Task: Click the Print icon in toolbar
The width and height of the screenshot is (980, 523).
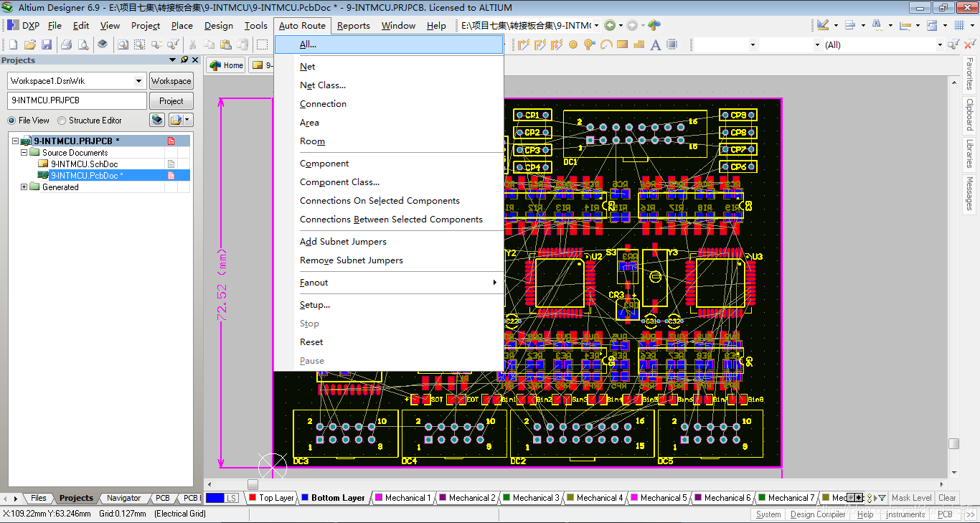Action: coord(66,44)
